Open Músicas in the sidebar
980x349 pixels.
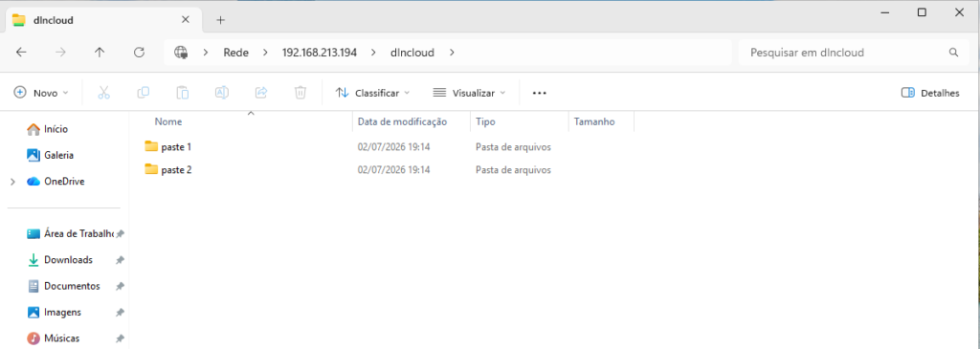point(54,338)
